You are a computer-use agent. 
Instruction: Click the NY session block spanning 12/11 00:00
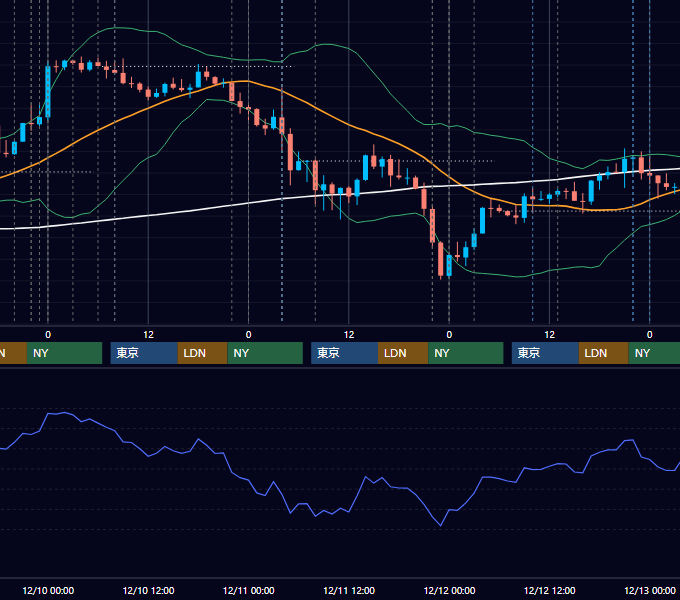pos(265,353)
